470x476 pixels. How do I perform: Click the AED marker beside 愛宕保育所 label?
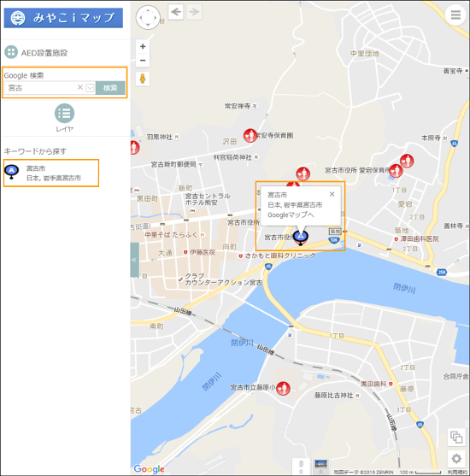pos(396,171)
